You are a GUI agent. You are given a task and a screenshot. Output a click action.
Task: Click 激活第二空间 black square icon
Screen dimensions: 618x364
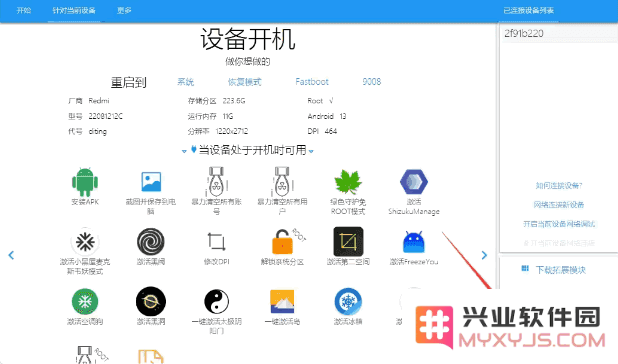point(348,241)
